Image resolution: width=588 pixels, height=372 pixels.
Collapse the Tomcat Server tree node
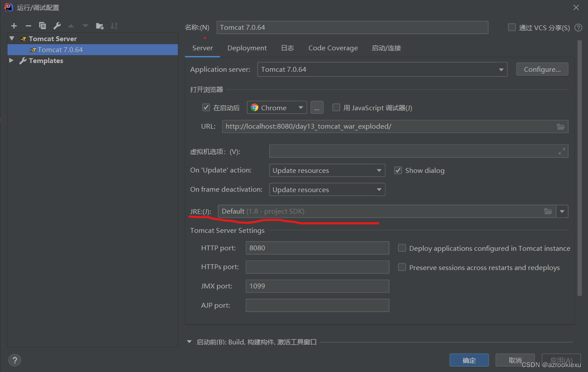pos(12,39)
